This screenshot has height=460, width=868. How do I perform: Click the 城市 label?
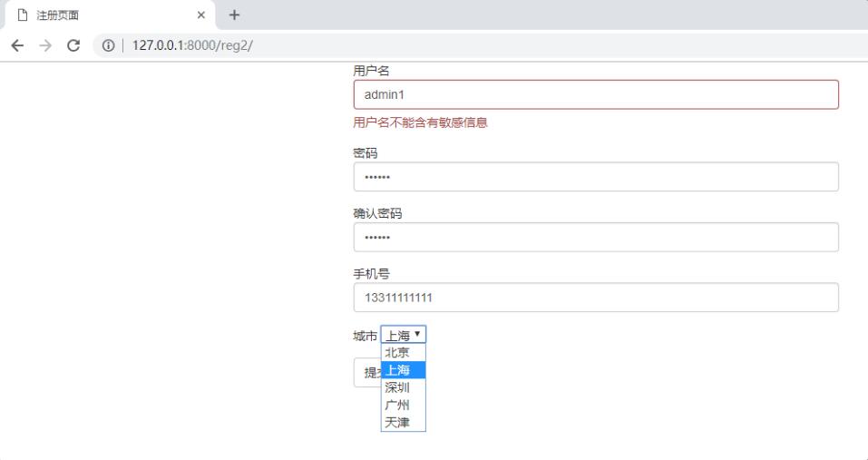click(366, 336)
